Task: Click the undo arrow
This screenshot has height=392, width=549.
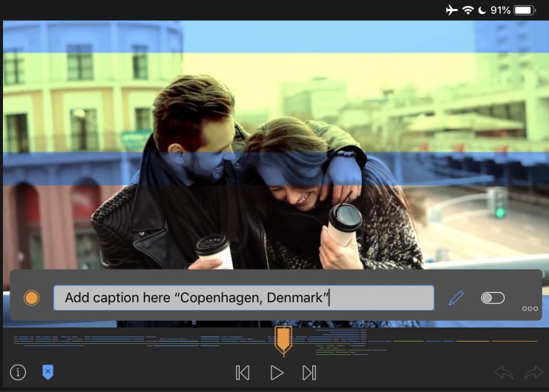Action: (x=504, y=373)
